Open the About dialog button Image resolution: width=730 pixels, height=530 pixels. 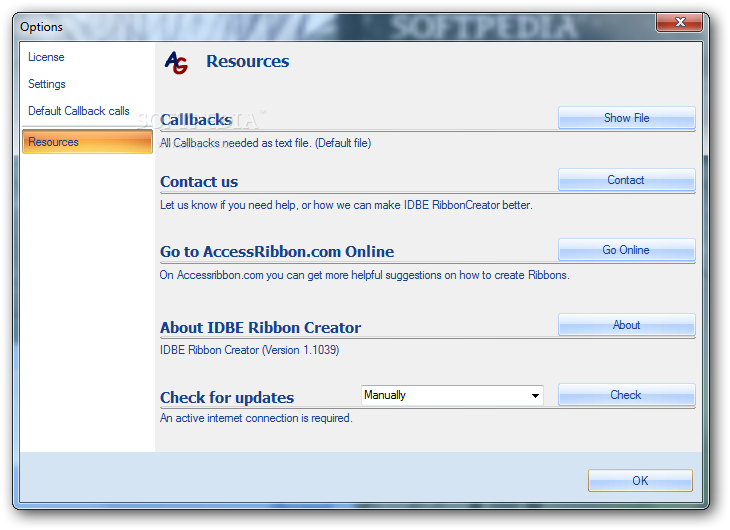[x=627, y=325]
